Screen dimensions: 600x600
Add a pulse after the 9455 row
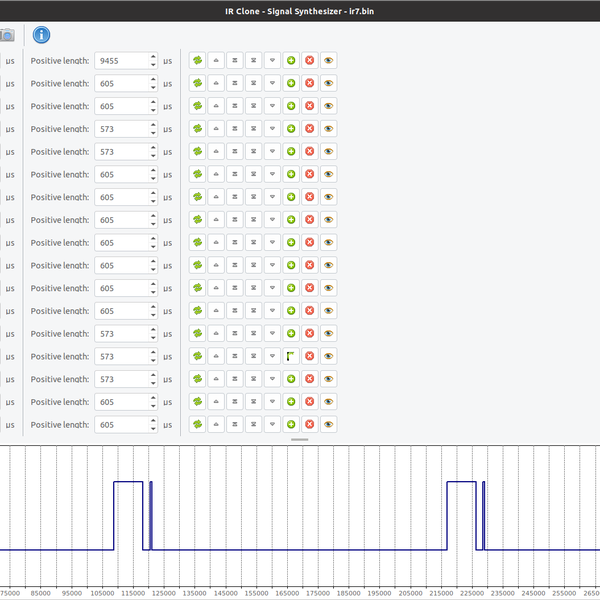291,61
